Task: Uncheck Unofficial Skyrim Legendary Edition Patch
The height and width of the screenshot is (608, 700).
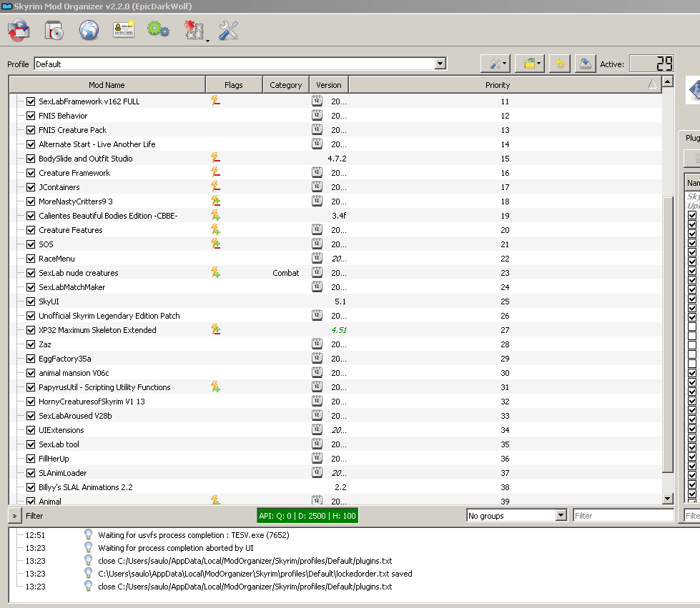Action: click(x=31, y=316)
